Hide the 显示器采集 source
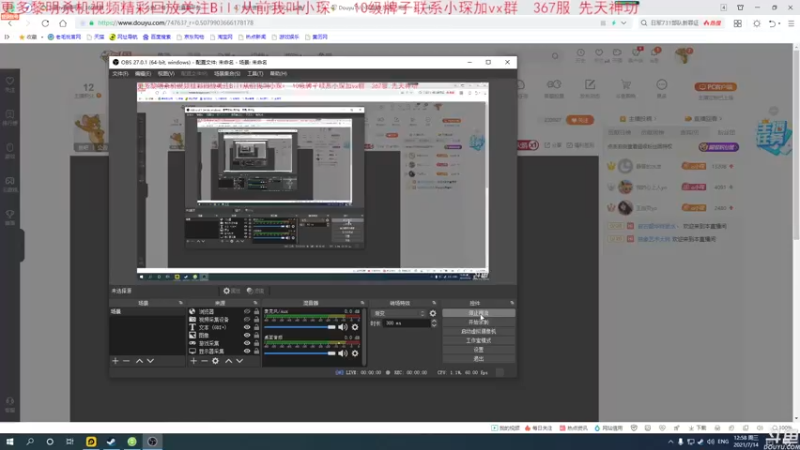Screen dimensions: 800x450 tap(247, 351)
